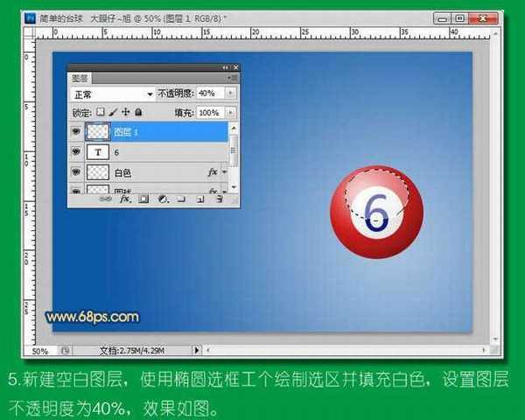Click the trash icon in Layers panel

(x=219, y=199)
